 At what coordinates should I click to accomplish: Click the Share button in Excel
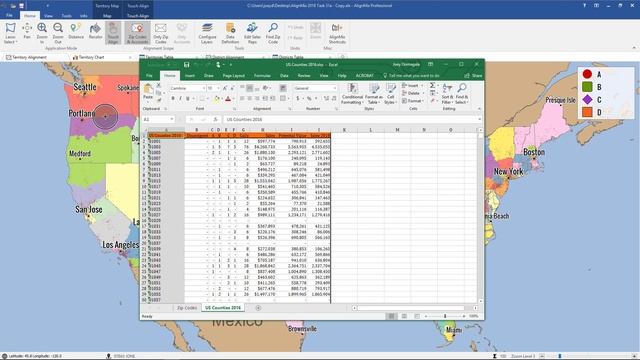[473, 76]
